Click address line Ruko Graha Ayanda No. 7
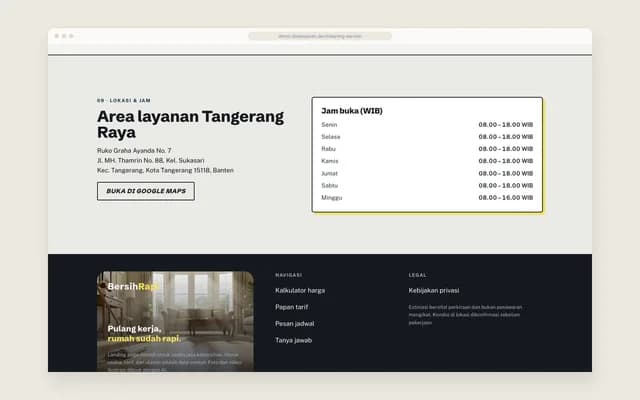 [134, 151]
